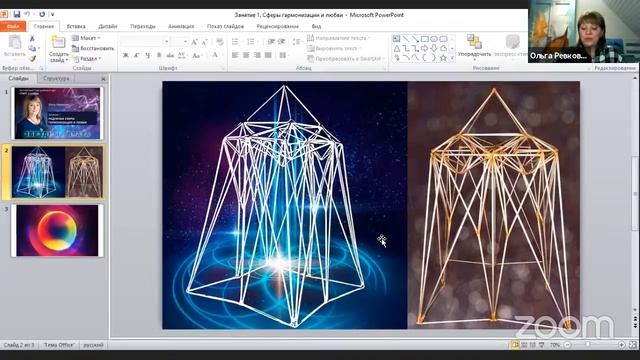Select slide 3 thumbnail with colorful ring

57,230
